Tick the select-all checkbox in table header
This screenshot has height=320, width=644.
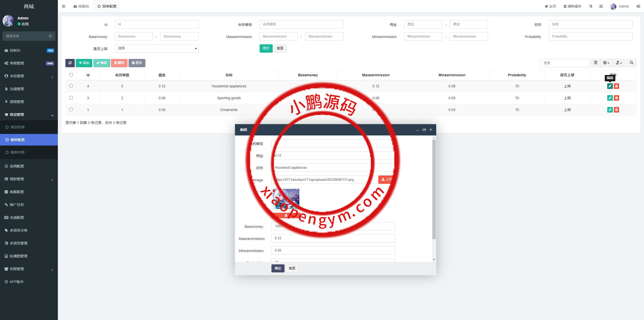point(71,75)
